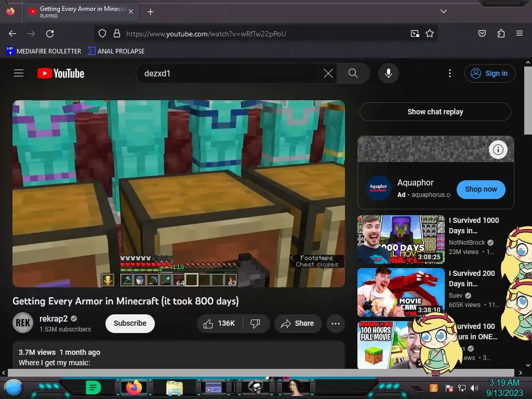532x399 pixels.
Task: Open the rekrap2 channel name link
Action: [54, 318]
